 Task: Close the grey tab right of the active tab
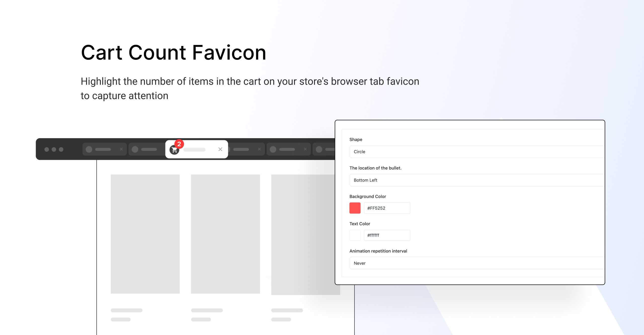coord(259,149)
